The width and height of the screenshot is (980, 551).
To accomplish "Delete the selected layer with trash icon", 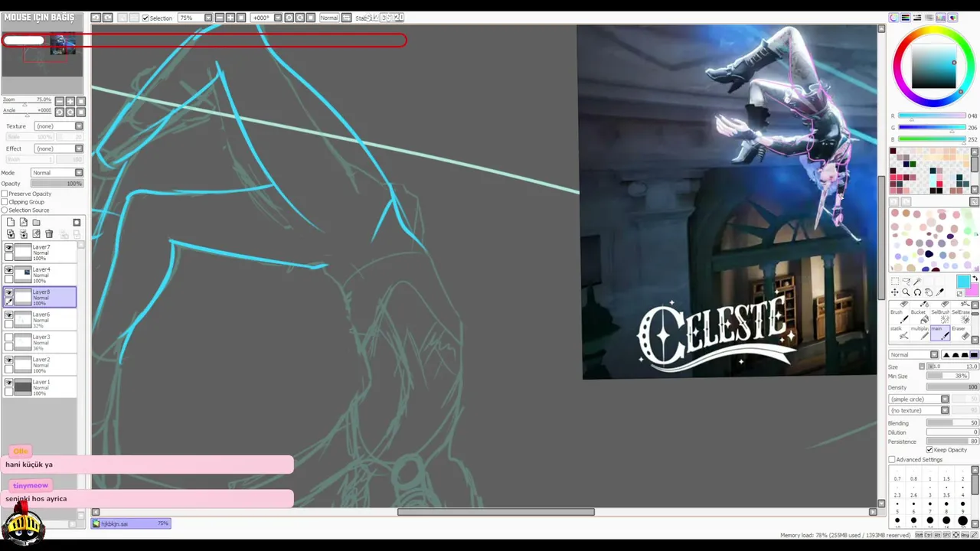I will coord(49,234).
